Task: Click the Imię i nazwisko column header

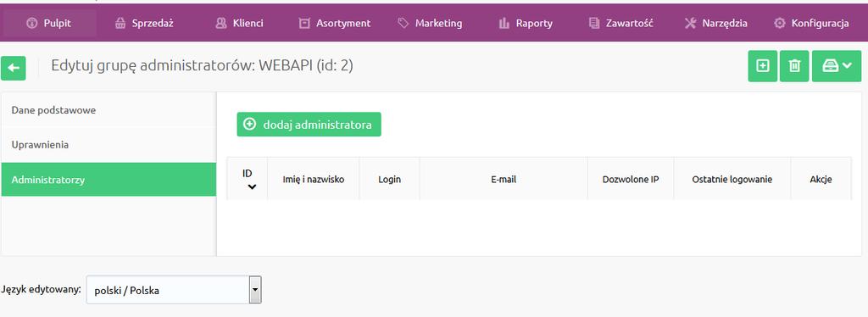Action: pos(314,179)
